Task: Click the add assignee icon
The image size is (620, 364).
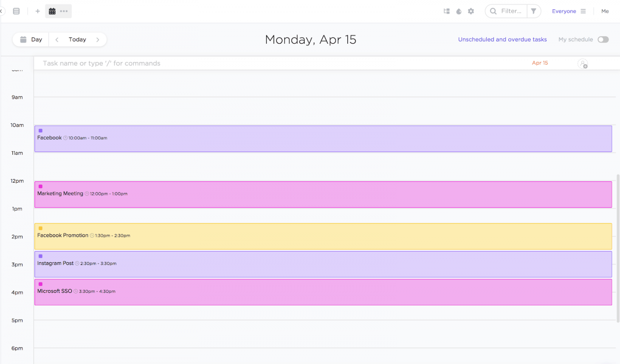Action: pos(582,63)
